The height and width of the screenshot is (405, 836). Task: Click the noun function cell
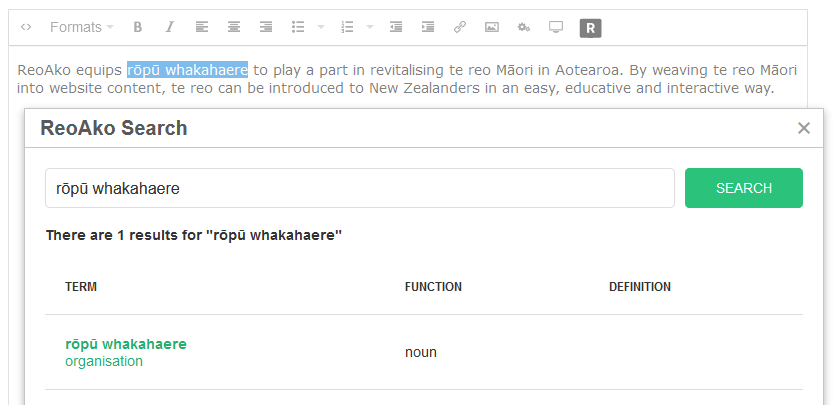(421, 352)
